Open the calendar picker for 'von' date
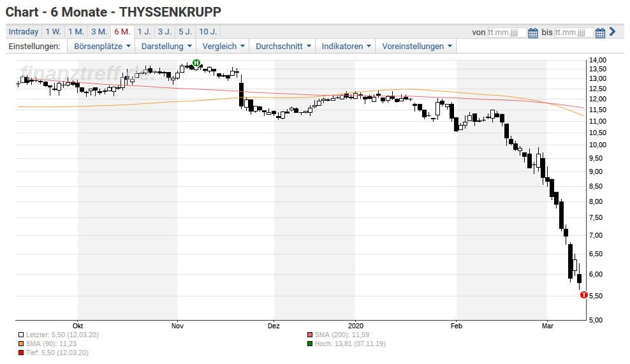 [x=533, y=33]
